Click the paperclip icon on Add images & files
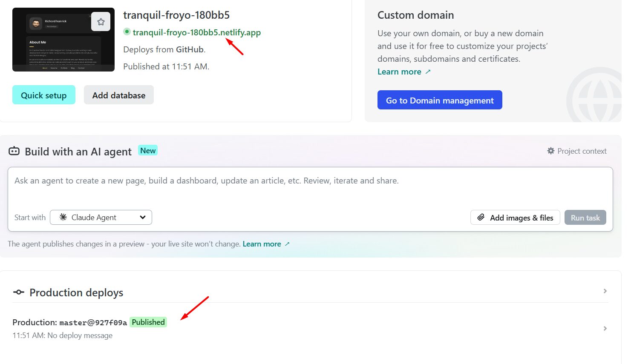631x364 pixels. pos(481,218)
